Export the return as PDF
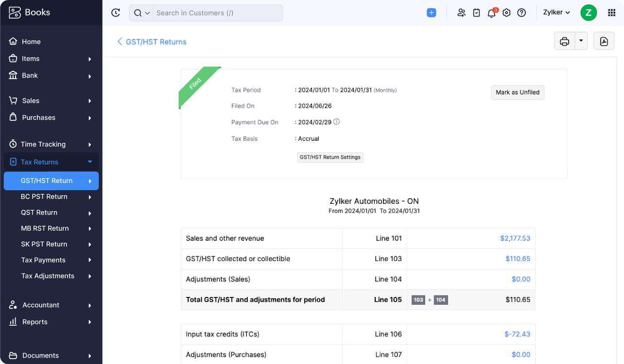 [x=604, y=41]
